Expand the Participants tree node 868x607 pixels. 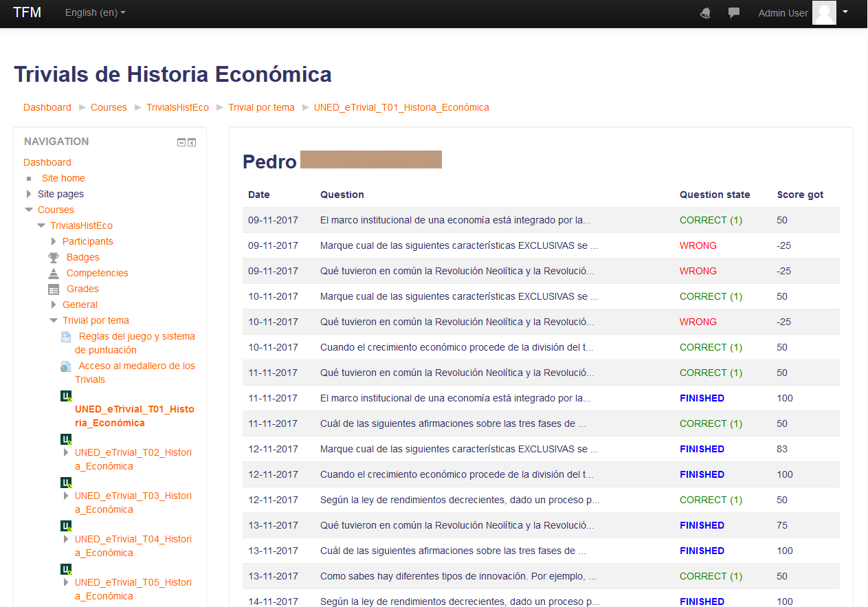(54, 242)
